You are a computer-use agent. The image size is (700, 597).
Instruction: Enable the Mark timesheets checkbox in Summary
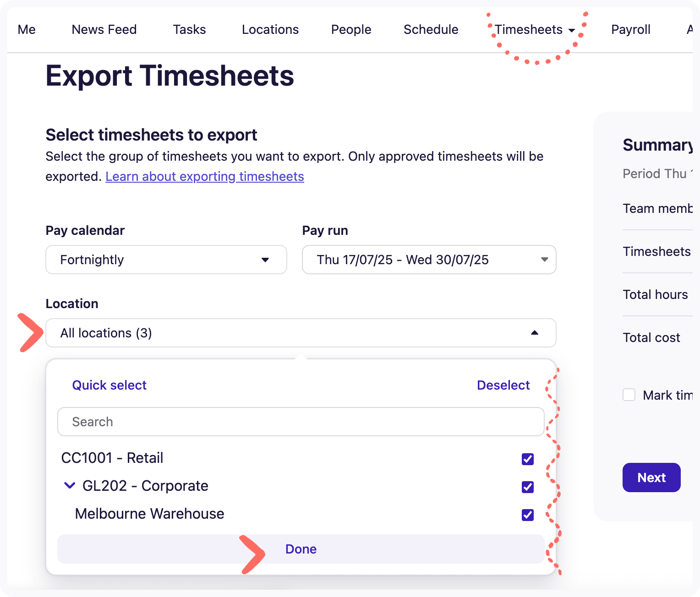pos(629,395)
